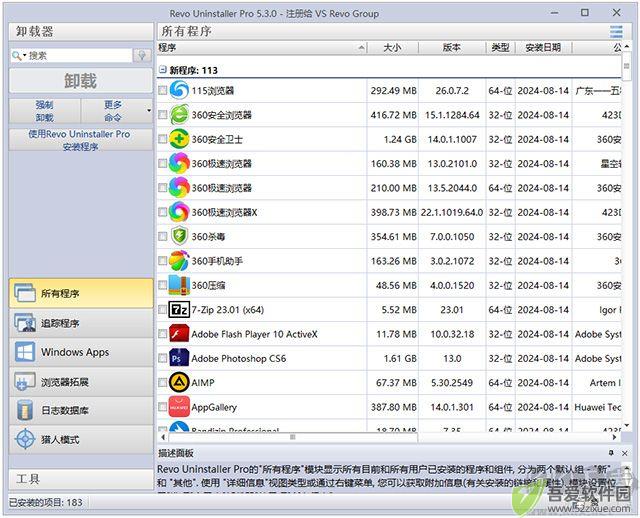Screen dimensions: 640x518
Task: Click the 360杀毒 shield icon
Action: pos(179,236)
